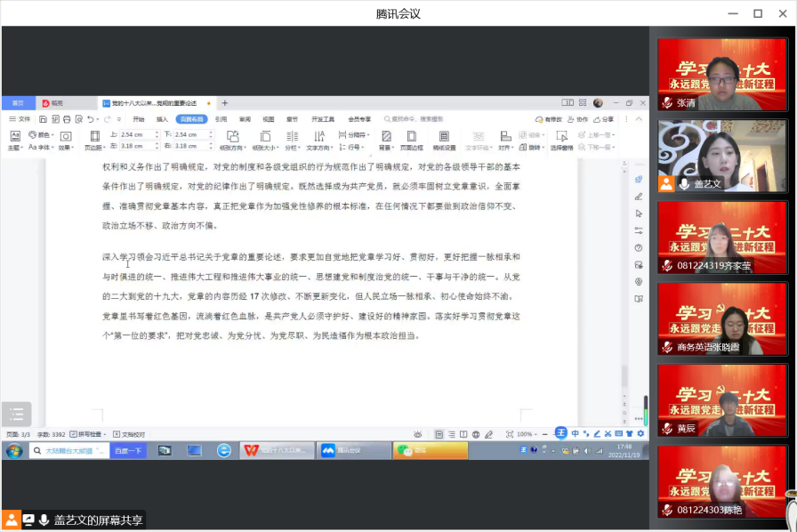Click the document vertical scrollbar
The height and width of the screenshot is (532, 797).
(x=624, y=375)
